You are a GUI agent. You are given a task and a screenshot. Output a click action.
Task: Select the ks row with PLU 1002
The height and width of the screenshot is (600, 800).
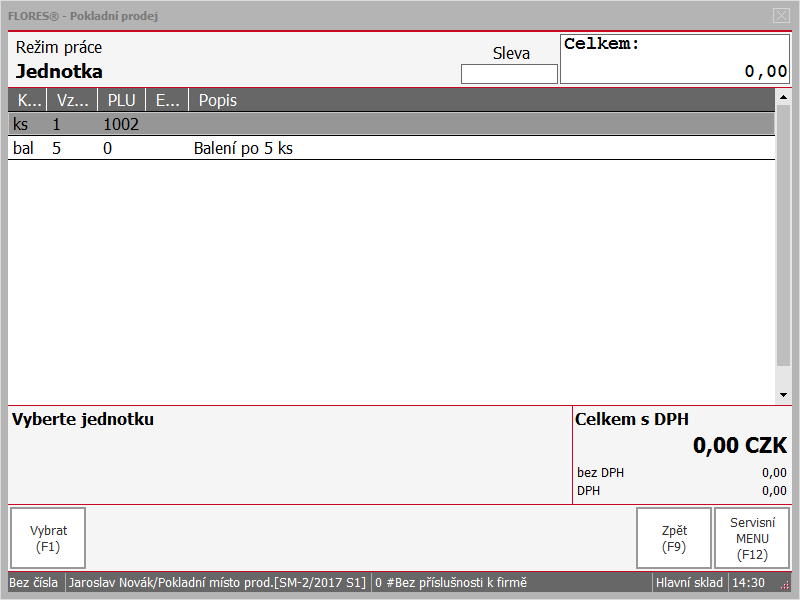coord(391,124)
